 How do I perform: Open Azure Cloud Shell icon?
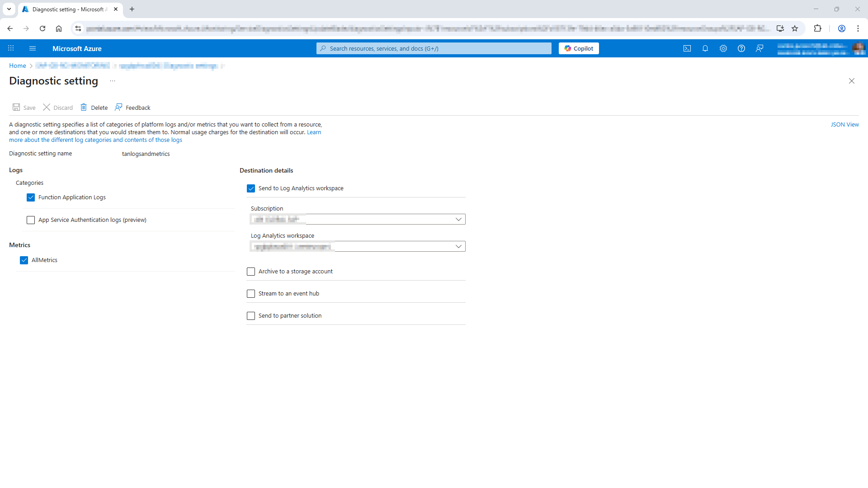[x=687, y=48]
